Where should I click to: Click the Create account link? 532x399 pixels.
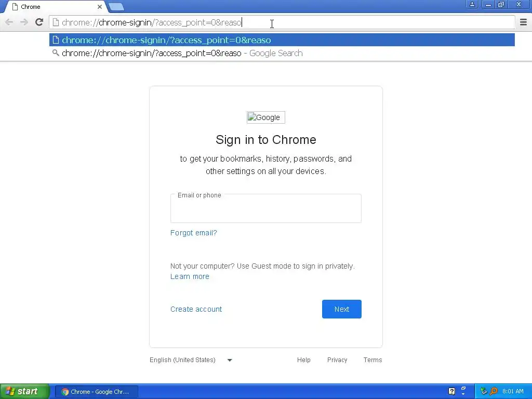[x=196, y=309]
